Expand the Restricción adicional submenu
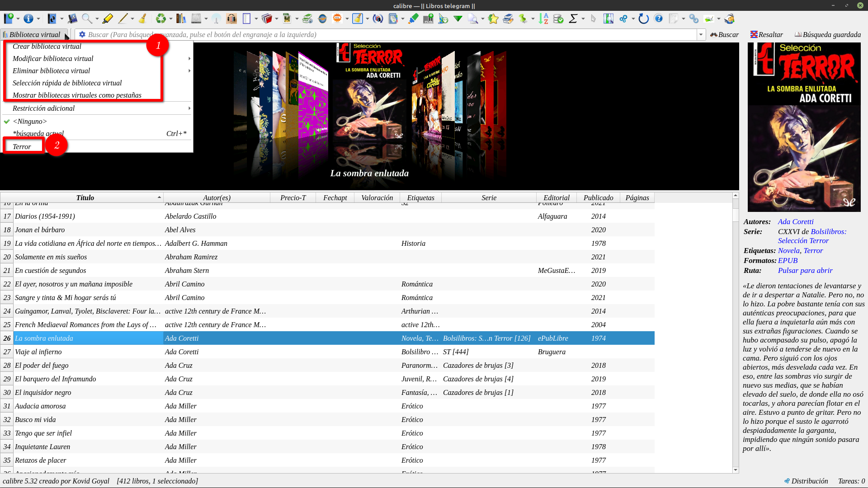Image resolution: width=868 pixels, height=488 pixels. (43, 108)
